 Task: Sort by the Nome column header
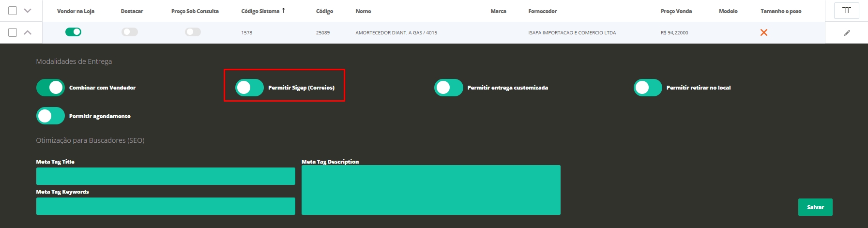pyautogui.click(x=363, y=11)
